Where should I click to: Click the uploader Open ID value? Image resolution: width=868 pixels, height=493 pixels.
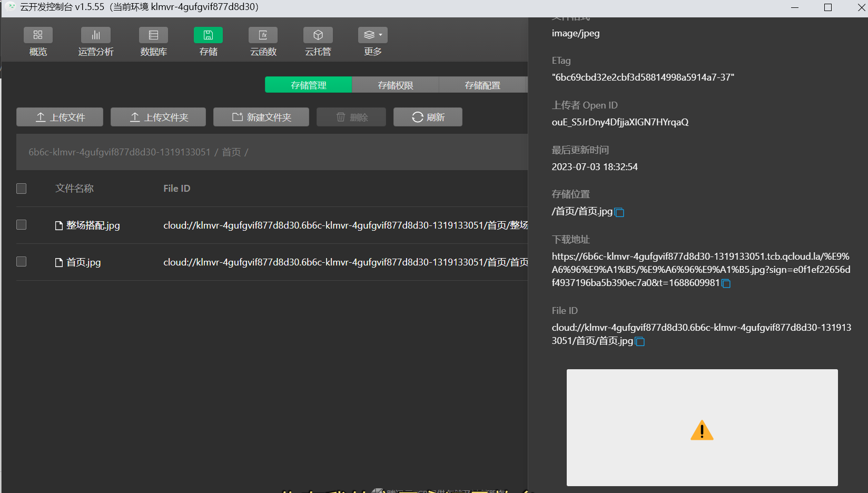pyautogui.click(x=620, y=122)
